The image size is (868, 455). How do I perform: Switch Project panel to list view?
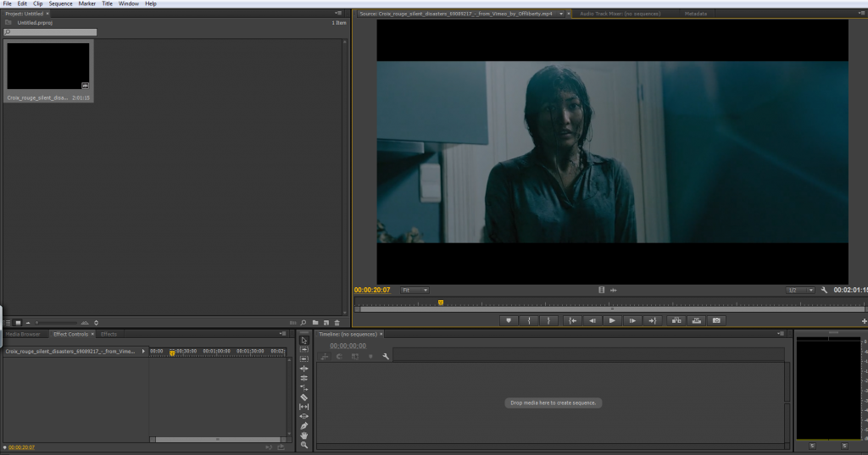[x=8, y=323]
